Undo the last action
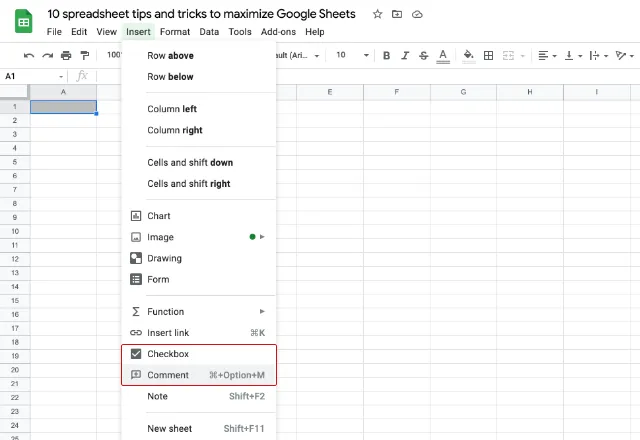Screen dimensions: 640x440 (29, 55)
